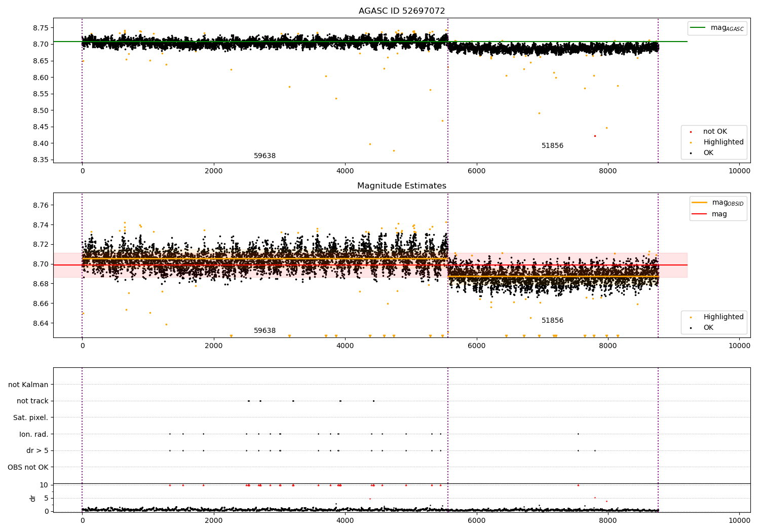Click the orange mag OBSID legend line sample
The image size is (760, 532).
click(699, 203)
